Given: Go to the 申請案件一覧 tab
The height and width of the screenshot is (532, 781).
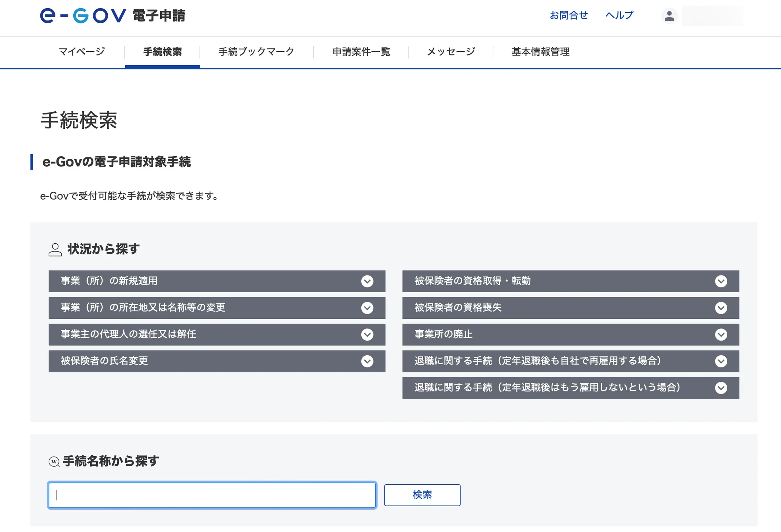Looking at the screenshot, I should click(361, 52).
